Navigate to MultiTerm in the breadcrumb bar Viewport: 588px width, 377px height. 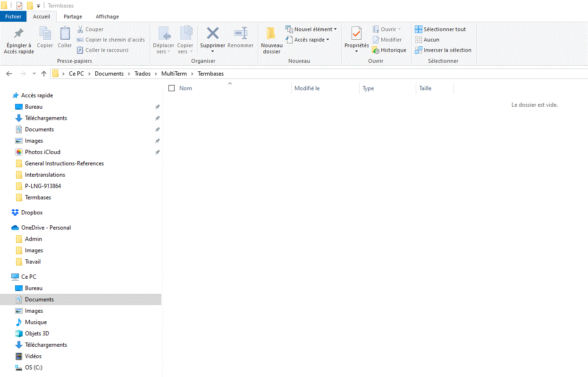(x=174, y=73)
